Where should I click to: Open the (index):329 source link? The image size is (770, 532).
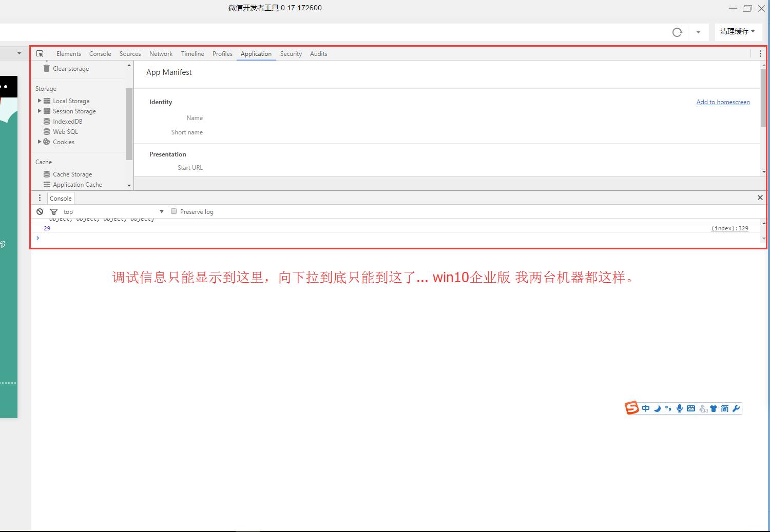point(729,228)
